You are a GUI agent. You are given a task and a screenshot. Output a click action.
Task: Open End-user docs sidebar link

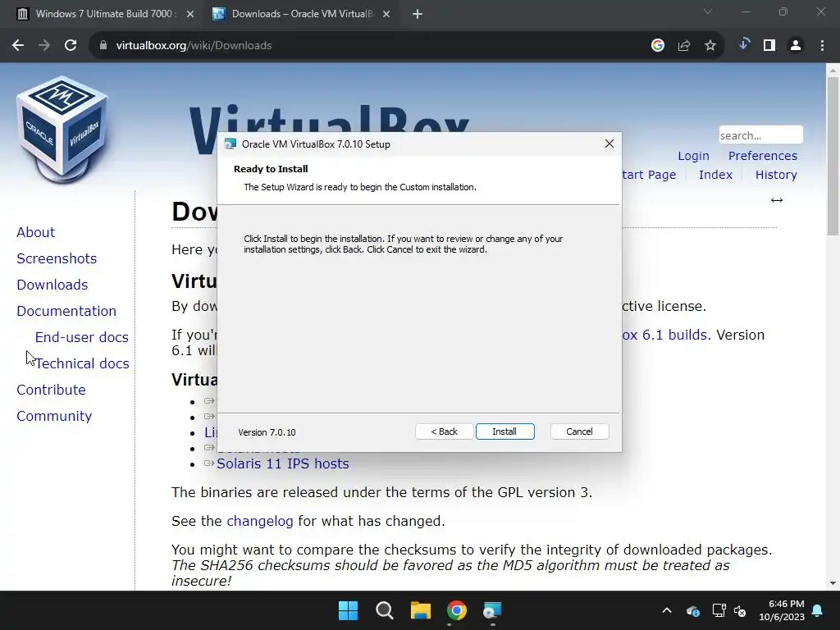(x=81, y=337)
